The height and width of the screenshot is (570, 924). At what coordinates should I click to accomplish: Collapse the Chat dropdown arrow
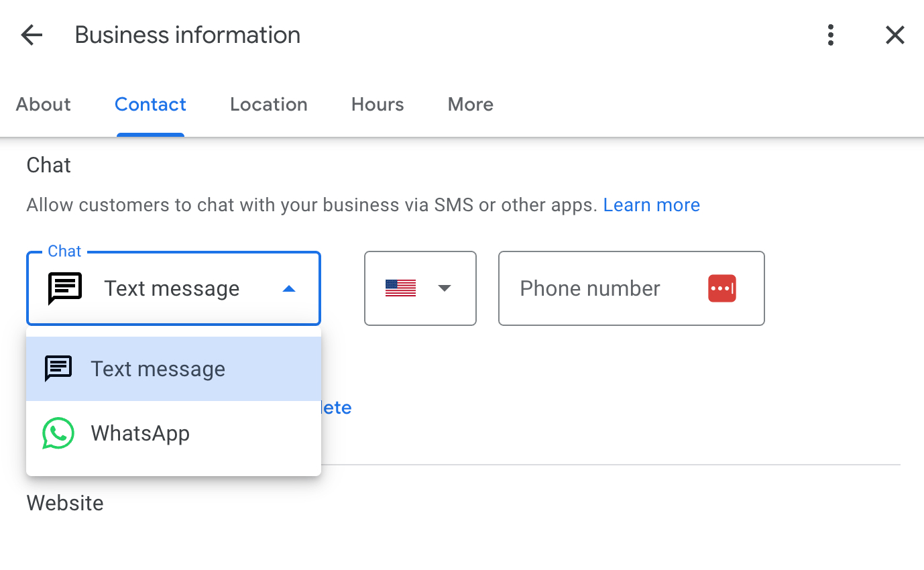[288, 288]
